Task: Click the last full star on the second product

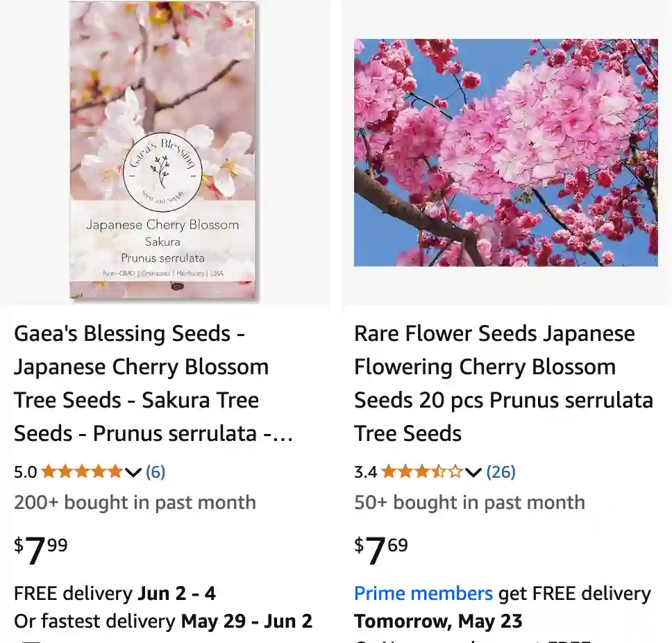Action: click(424, 471)
